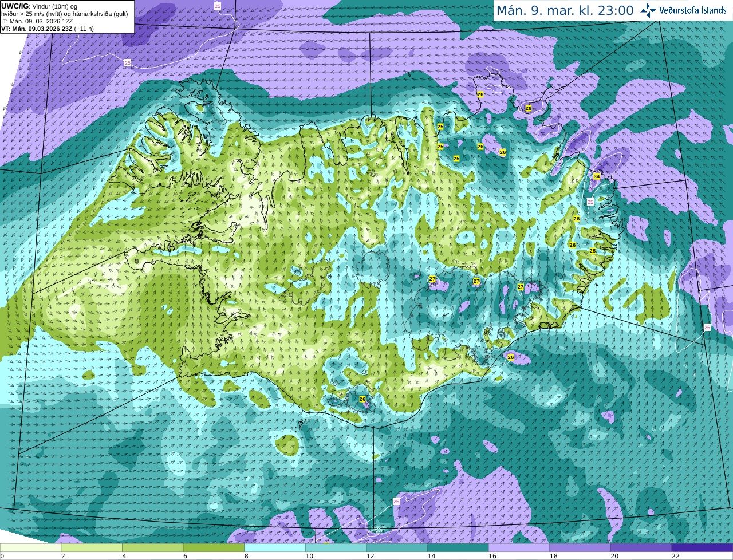Click the yellow 34 gust marker
This screenshot has width=733, height=560.
[x=596, y=176]
